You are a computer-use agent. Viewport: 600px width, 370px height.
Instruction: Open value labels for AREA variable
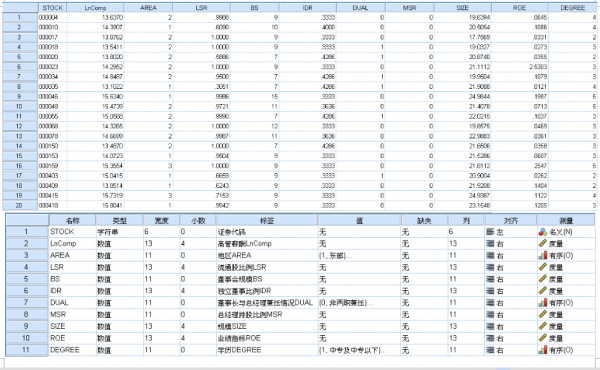point(359,256)
